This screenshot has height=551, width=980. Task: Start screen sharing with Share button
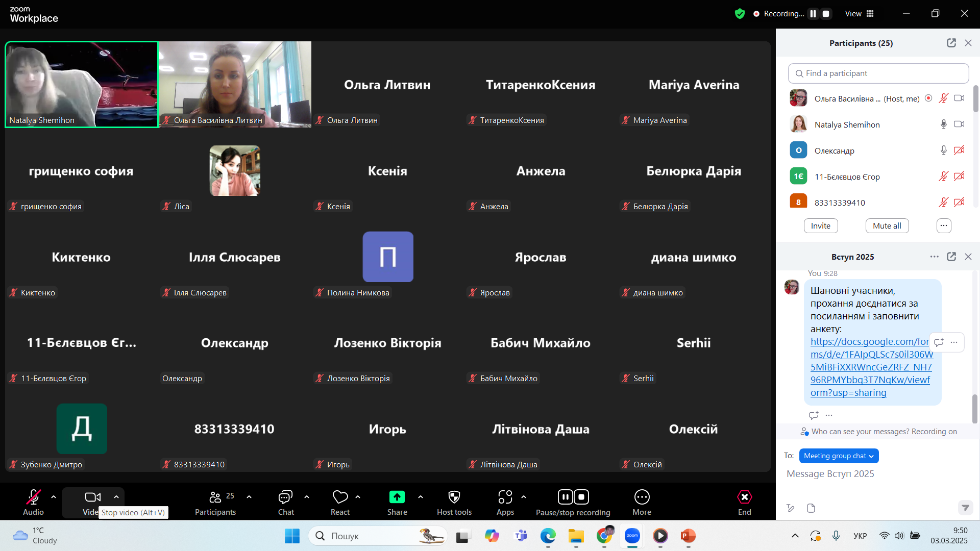[x=397, y=502]
